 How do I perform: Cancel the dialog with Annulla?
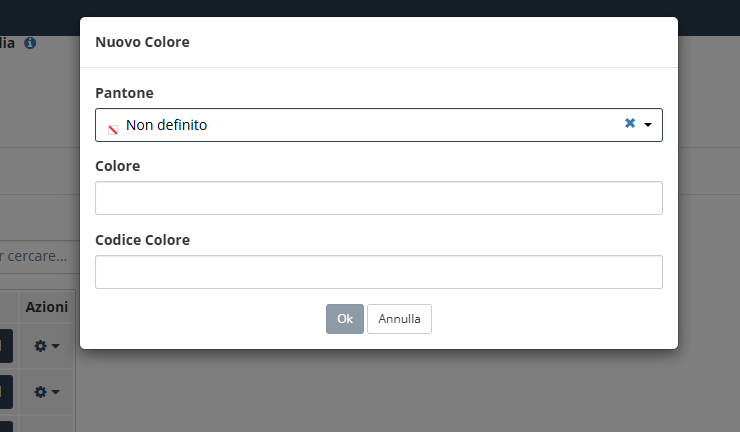399,319
